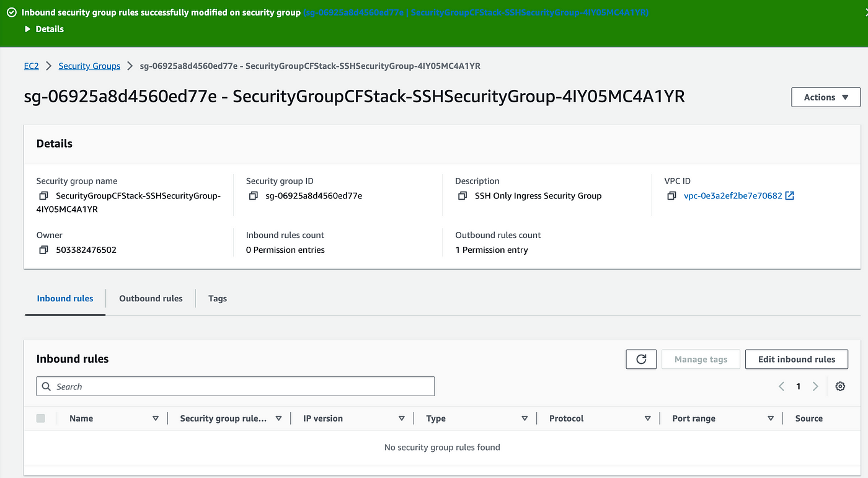Copy the security group ID
Screen dimensions: 868x478
click(x=253, y=196)
